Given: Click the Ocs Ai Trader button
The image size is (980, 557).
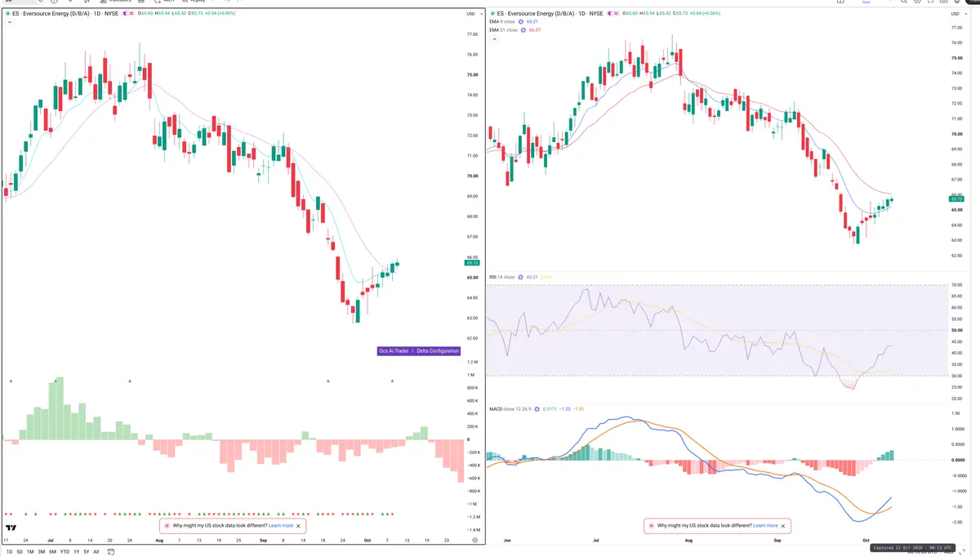Looking at the screenshot, I should [394, 351].
